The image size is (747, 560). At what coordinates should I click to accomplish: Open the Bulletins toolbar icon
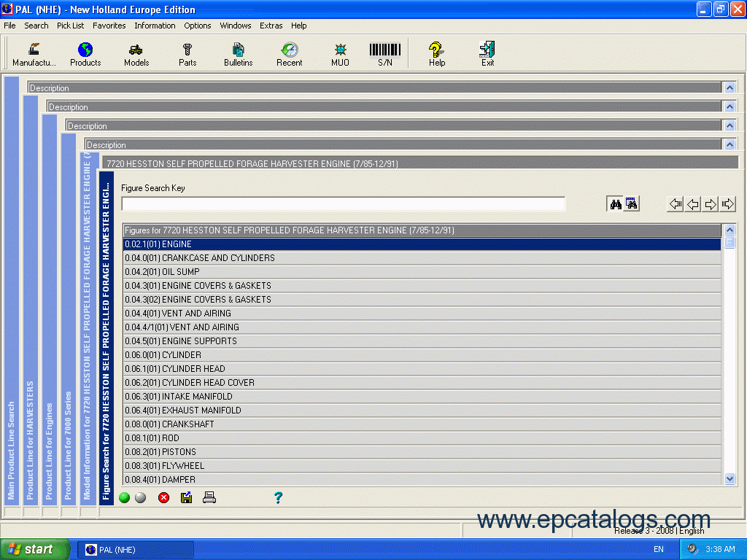(239, 54)
